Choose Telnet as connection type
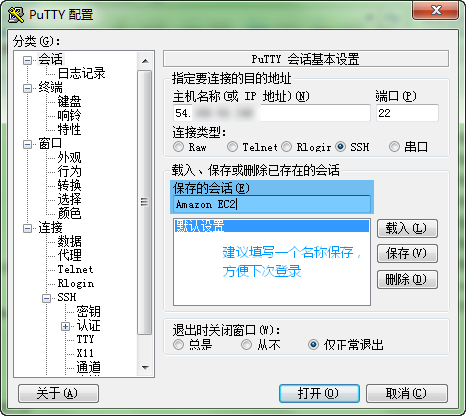Image resolution: width=466 pixels, height=416 pixels. coord(232,147)
